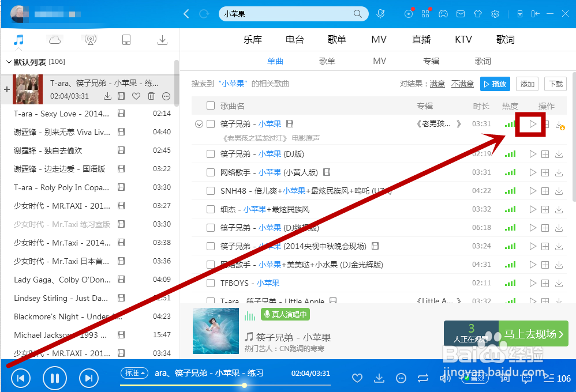Click the volume speaker control
This screenshot has height=392, width=576.
[x=445, y=378]
